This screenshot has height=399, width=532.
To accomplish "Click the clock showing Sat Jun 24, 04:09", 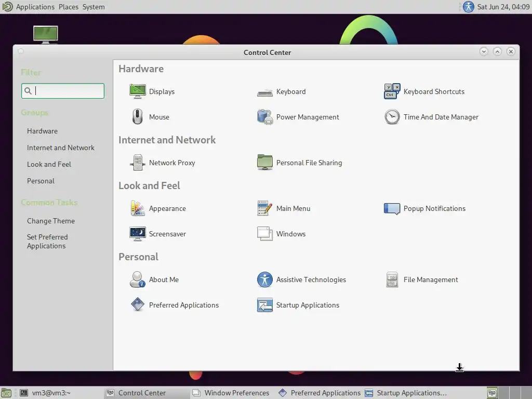I will pos(503,7).
